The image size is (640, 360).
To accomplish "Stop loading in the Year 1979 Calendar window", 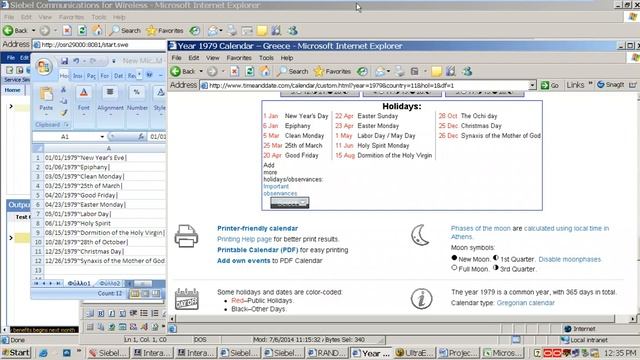I will [x=234, y=71].
